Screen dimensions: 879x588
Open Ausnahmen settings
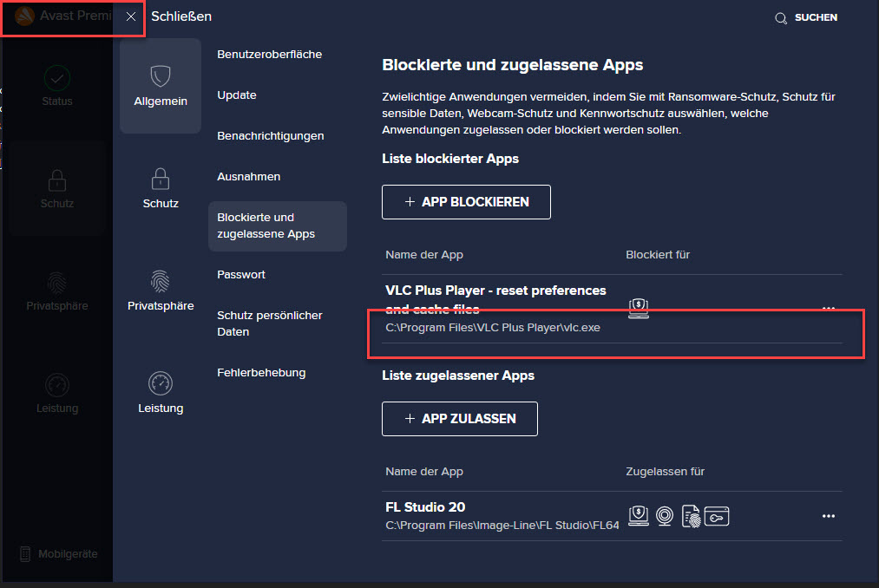point(248,177)
